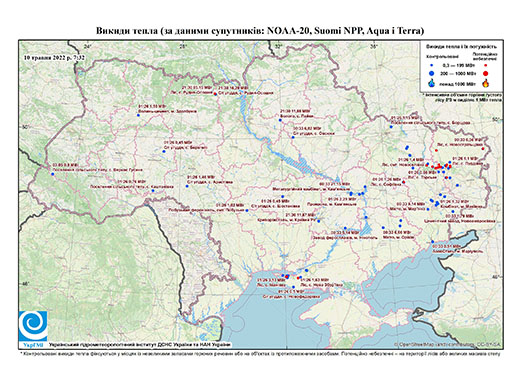
Task: Select the blue marker at Pobuzke ferronickel plant
Action: pyautogui.click(x=247, y=210)
